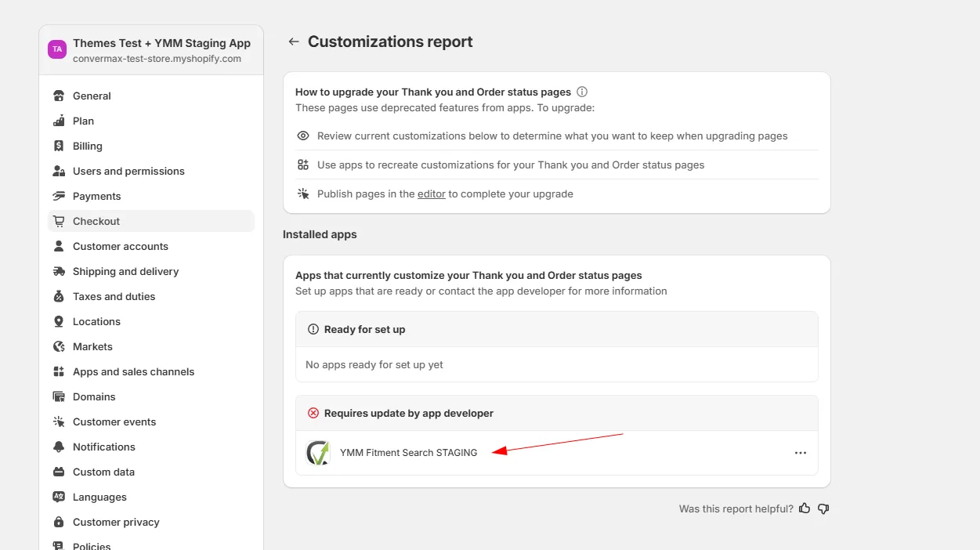Image resolution: width=980 pixels, height=550 pixels.
Task: Open Taxes and duties settings
Action: 114,296
